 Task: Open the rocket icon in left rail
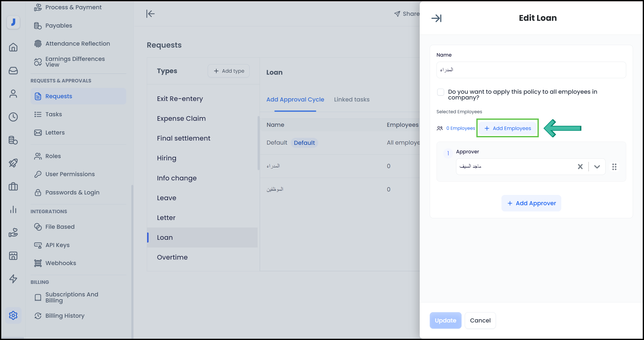pos(13,163)
